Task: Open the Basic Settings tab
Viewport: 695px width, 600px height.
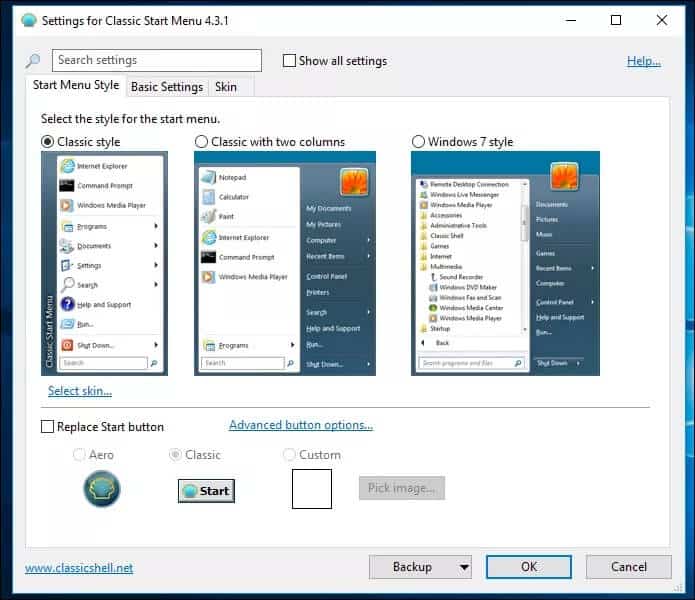Action: (x=167, y=87)
